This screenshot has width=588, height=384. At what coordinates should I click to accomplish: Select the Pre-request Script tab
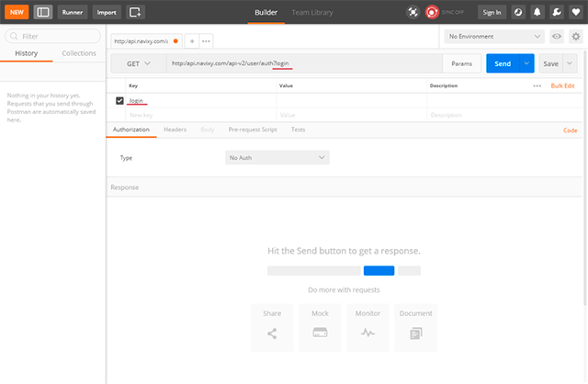253,130
